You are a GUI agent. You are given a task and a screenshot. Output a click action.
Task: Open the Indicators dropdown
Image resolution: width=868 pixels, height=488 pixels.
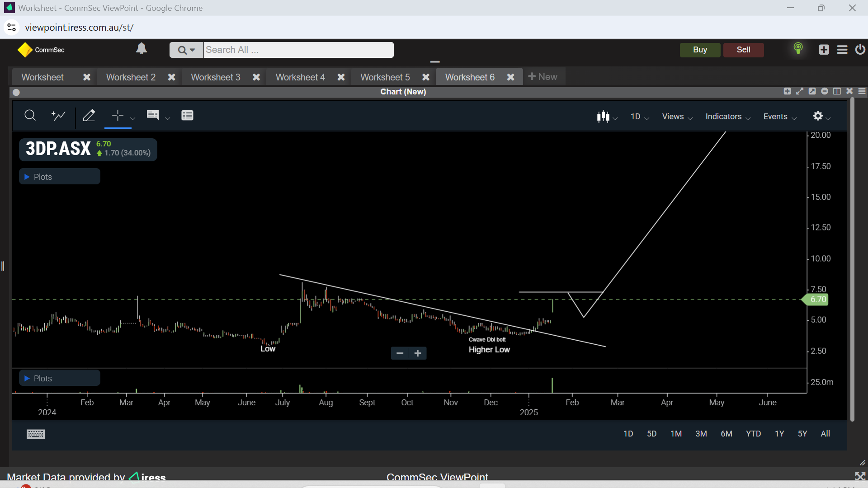[728, 117]
